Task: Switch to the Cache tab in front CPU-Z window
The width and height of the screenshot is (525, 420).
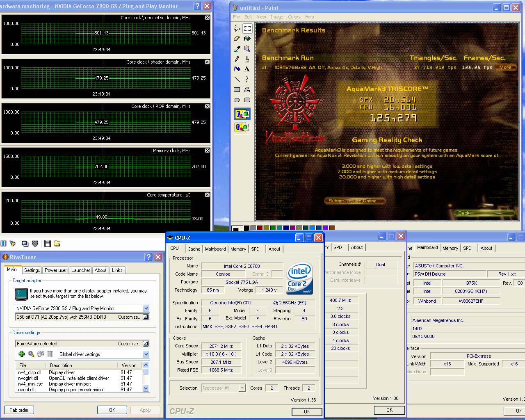Action: (194, 249)
